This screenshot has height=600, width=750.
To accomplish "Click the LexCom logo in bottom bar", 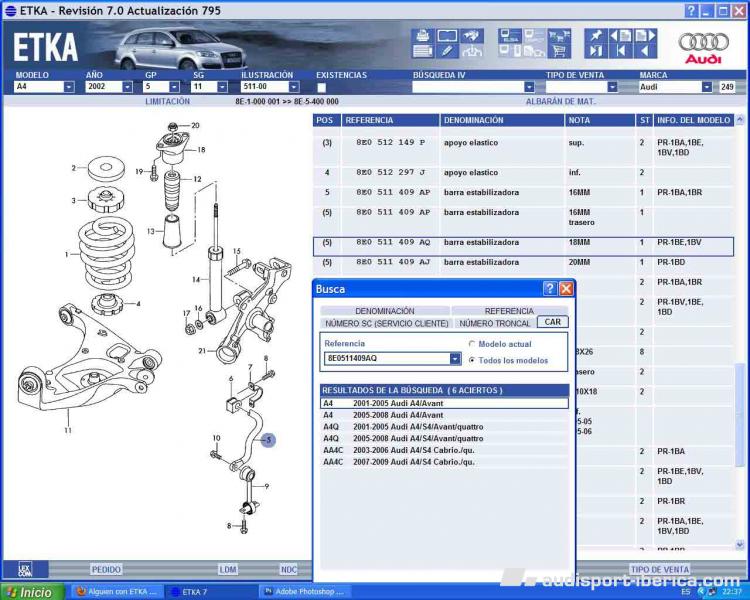I will point(26,569).
